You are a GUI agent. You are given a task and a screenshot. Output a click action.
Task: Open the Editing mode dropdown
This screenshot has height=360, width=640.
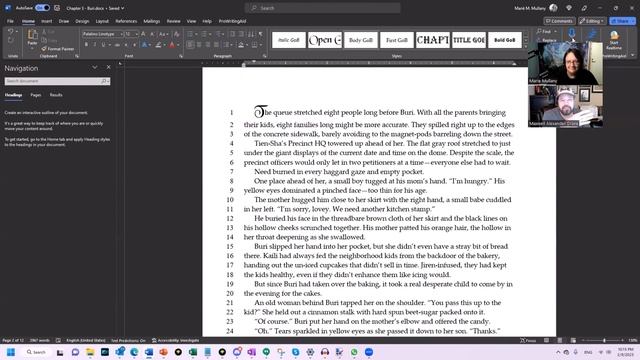(x=592, y=21)
